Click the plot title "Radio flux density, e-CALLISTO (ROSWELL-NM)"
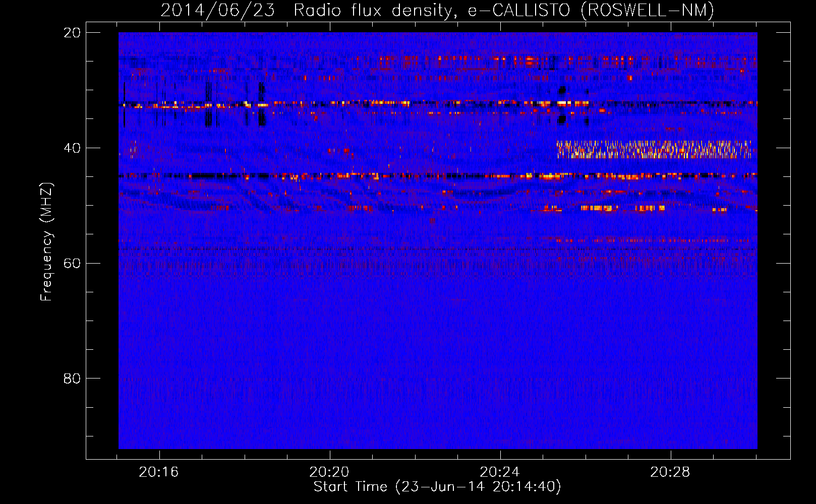This screenshot has width=816, height=504. tap(503, 10)
